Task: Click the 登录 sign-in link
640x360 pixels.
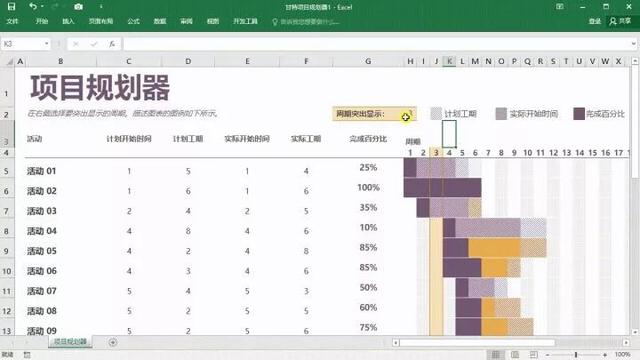Action: [x=595, y=21]
